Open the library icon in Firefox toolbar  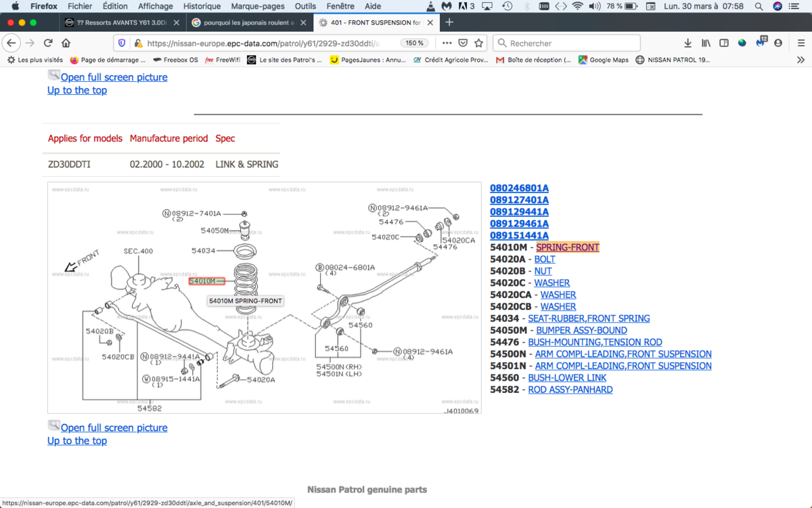pyautogui.click(x=706, y=43)
